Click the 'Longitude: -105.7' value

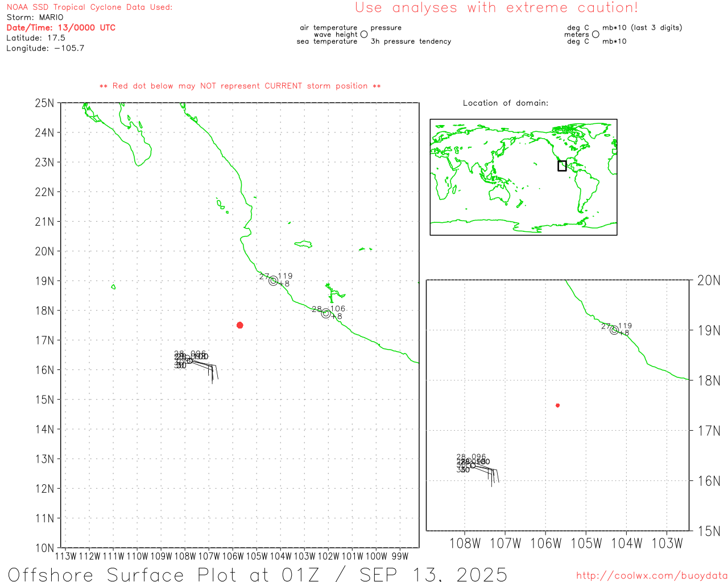pos(45,48)
